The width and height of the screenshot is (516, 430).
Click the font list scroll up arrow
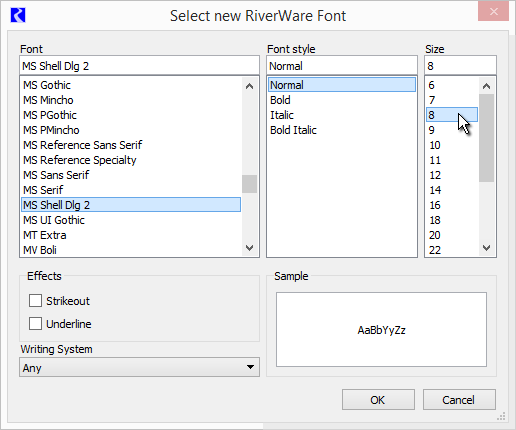point(249,86)
